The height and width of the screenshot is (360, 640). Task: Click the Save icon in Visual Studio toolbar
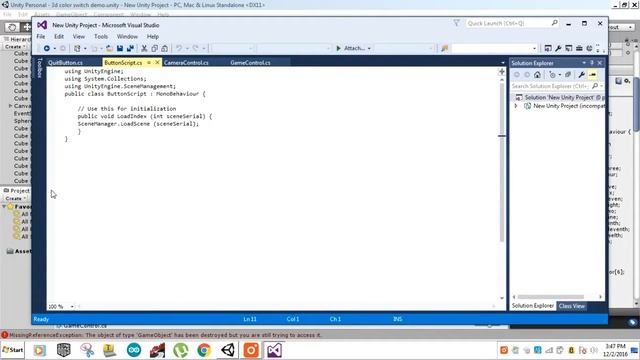(120, 48)
